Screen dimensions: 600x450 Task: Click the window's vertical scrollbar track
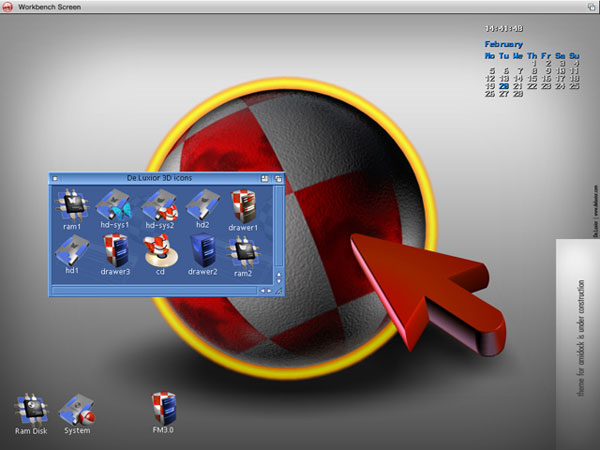(x=279, y=228)
